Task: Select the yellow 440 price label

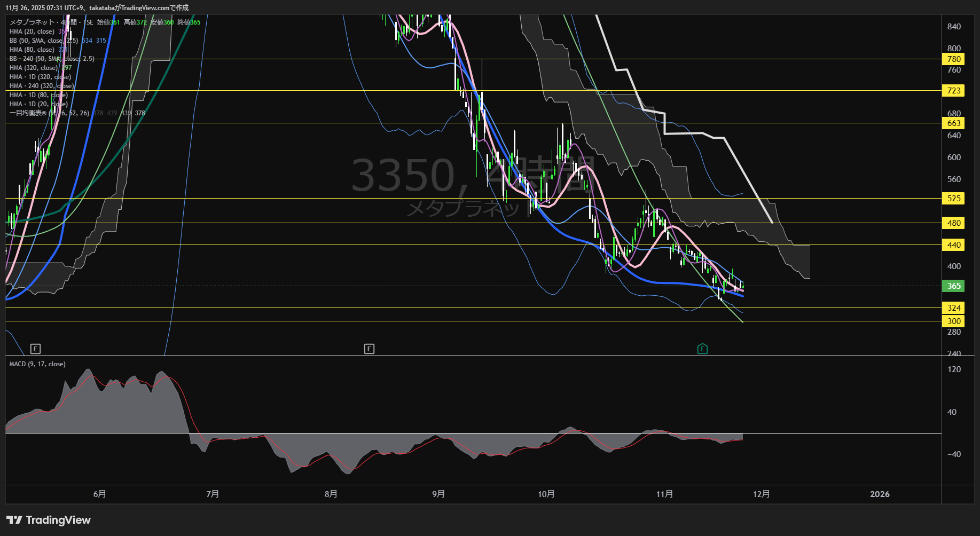Action: pos(954,245)
